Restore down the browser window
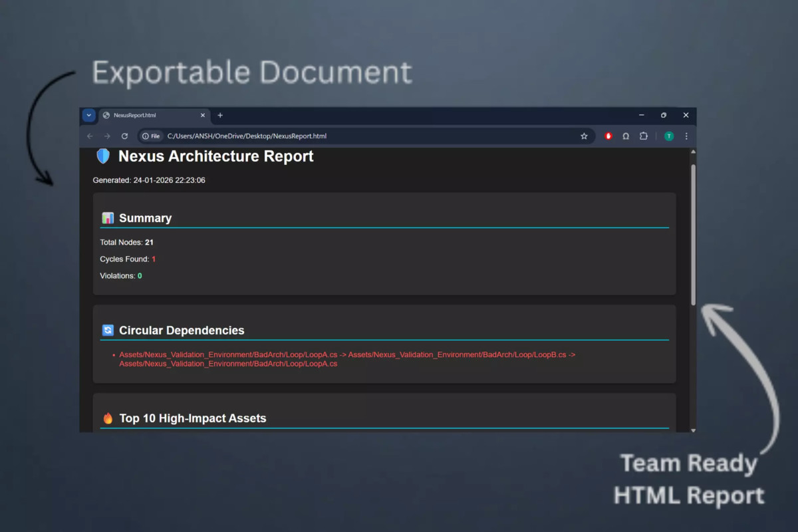This screenshot has width=798, height=532. pyautogui.click(x=664, y=115)
